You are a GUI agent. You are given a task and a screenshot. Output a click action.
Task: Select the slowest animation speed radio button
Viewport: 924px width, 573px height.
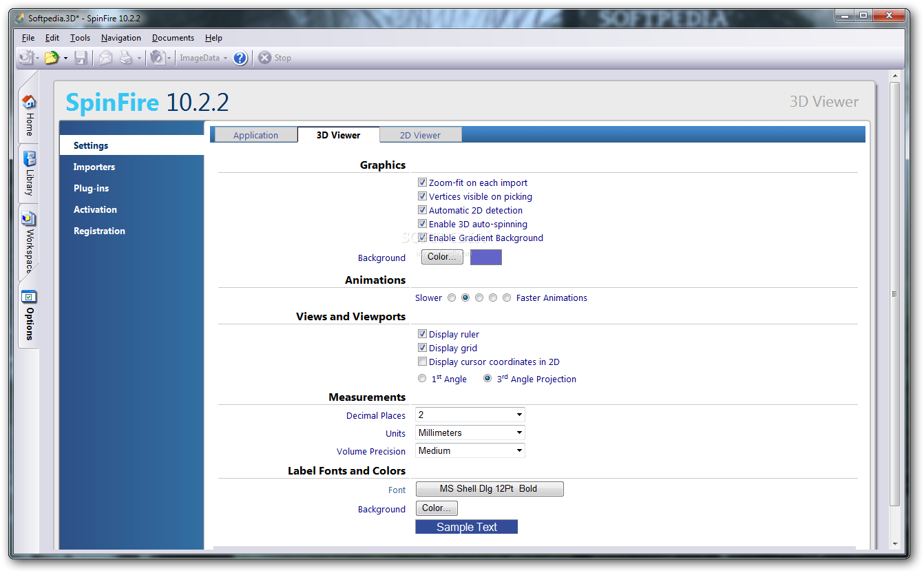[x=452, y=298]
